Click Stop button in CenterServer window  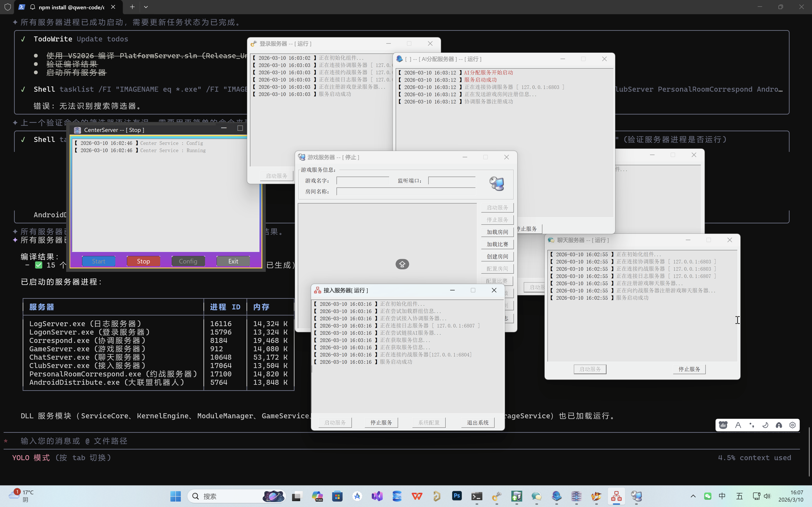tap(143, 261)
